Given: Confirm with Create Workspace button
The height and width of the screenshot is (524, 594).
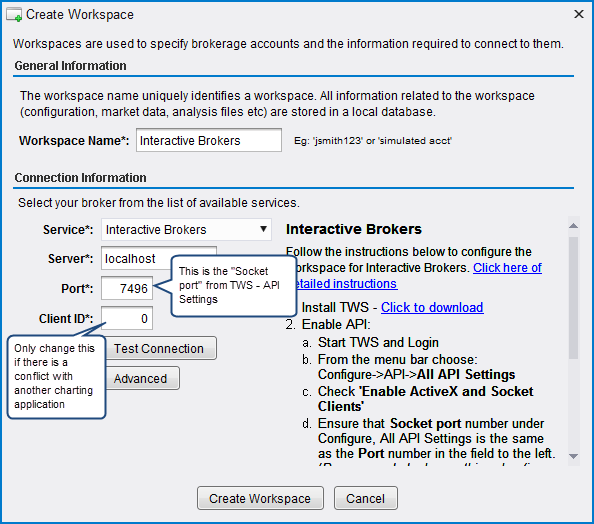Looking at the screenshot, I should (x=260, y=499).
